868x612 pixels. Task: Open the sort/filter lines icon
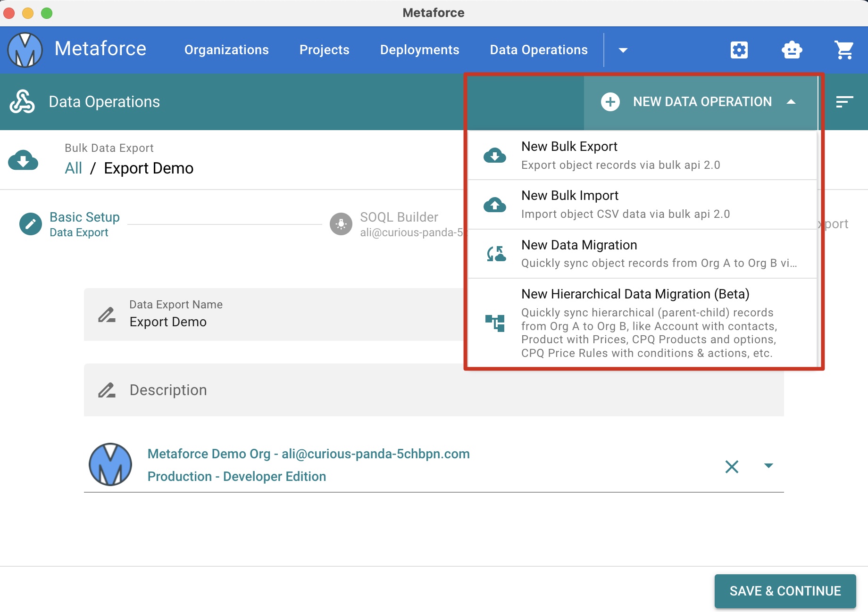tap(844, 102)
